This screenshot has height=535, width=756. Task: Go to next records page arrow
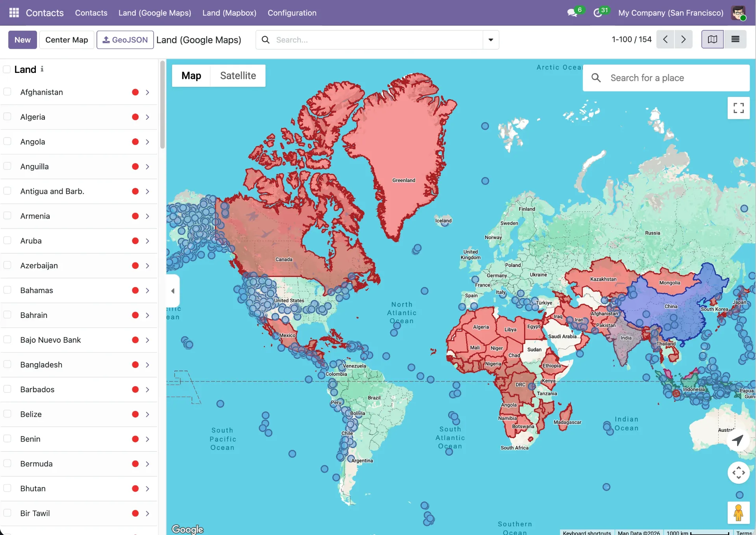(x=684, y=39)
